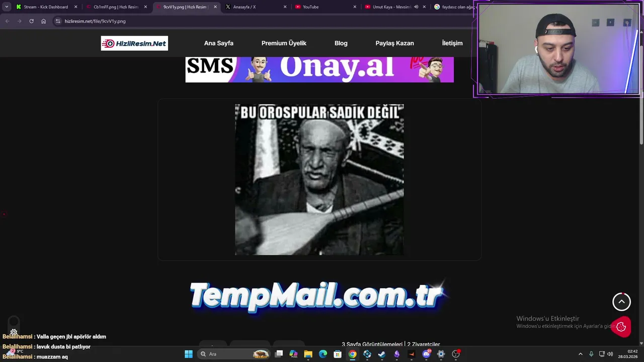Click chat message "lavuk dusta bi patlıyor"

click(63, 347)
